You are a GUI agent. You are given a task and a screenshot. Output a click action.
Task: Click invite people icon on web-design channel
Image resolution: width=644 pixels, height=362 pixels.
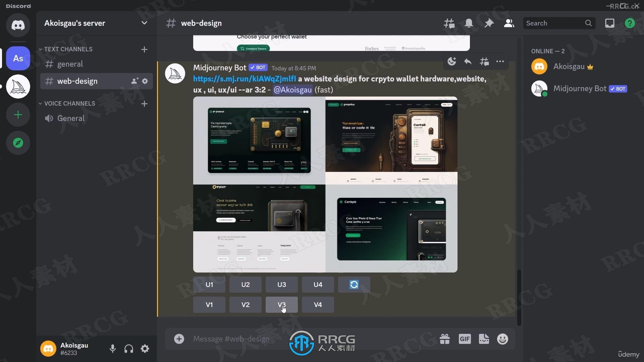coord(135,81)
